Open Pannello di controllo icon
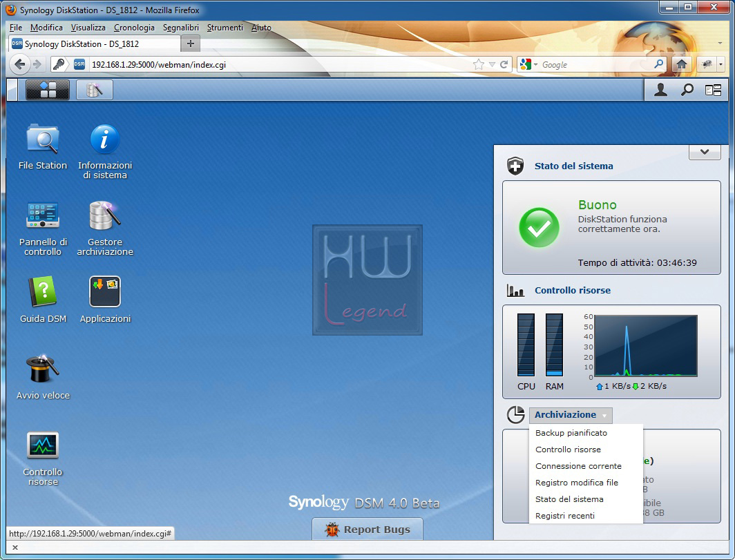The width and height of the screenshot is (735, 560). click(43, 229)
